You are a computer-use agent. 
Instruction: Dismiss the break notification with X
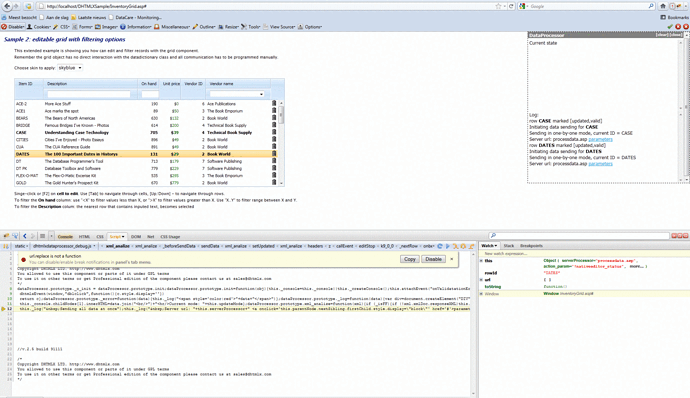click(451, 259)
